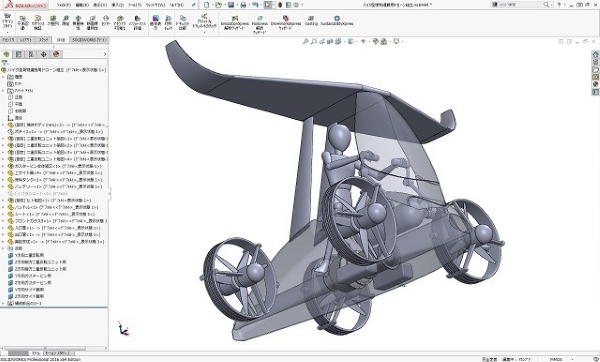Expand the feature tree panel with the right chevron

[105, 54]
